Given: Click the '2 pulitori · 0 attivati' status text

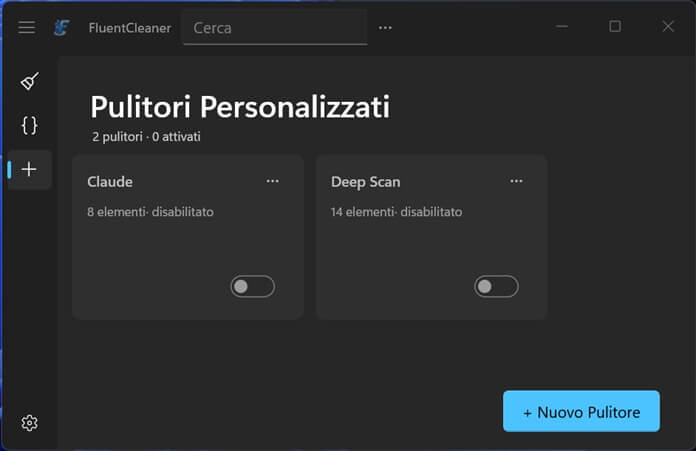Looking at the screenshot, I should [x=146, y=137].
